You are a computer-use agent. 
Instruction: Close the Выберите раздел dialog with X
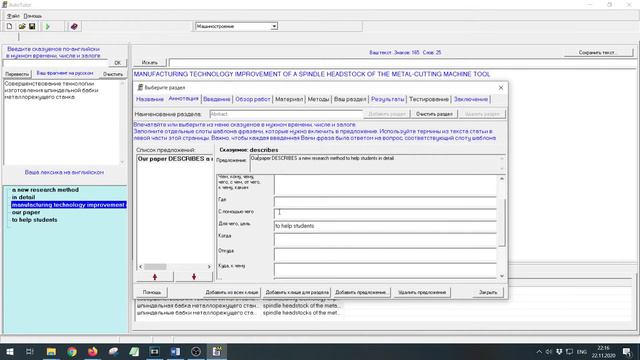pos(501,87)
